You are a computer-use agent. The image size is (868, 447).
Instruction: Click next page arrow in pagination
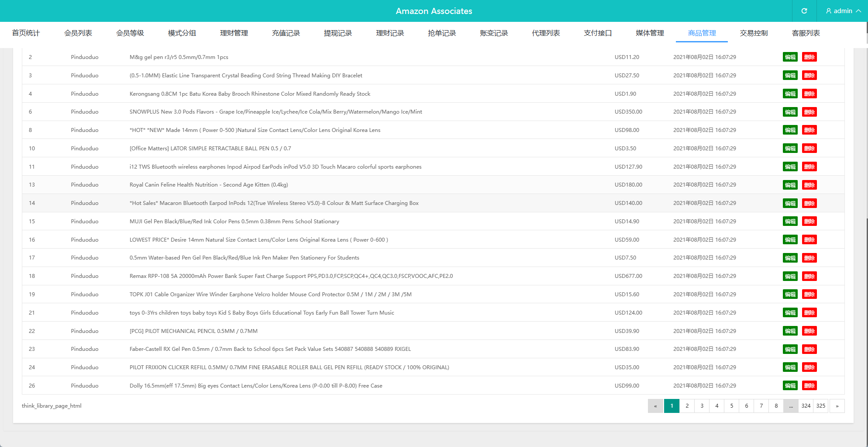pos(837,406)
